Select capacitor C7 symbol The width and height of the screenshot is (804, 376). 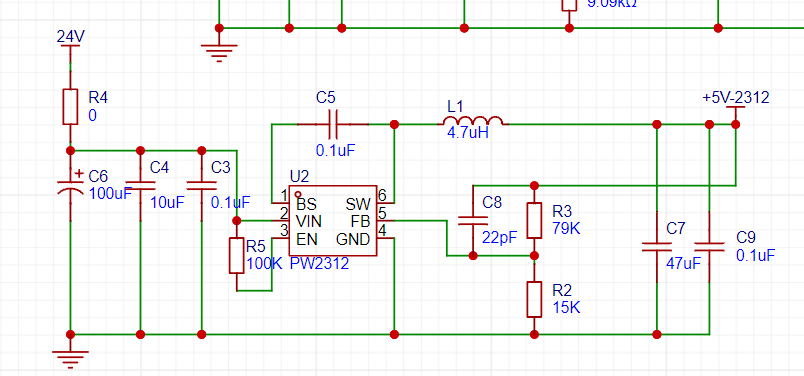(657, 247)
